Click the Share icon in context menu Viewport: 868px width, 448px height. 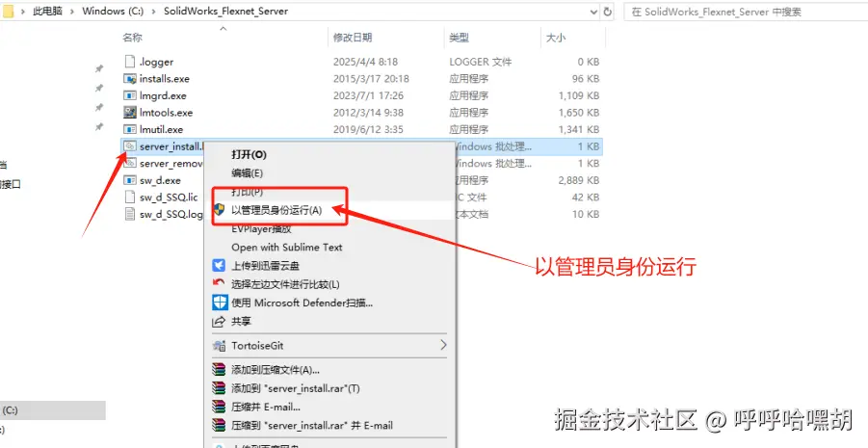pyautogui.click(x=220, y=321)
